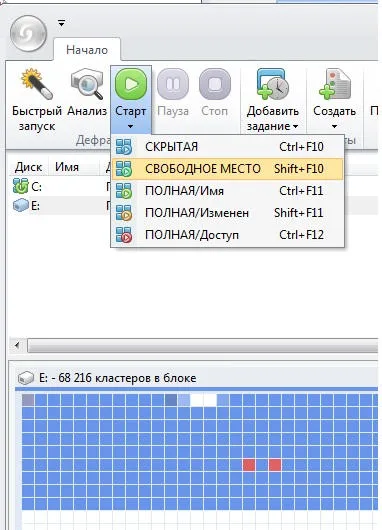Click the icon beside СКРЫТАЯ menu entry

(x=124, y=147)
